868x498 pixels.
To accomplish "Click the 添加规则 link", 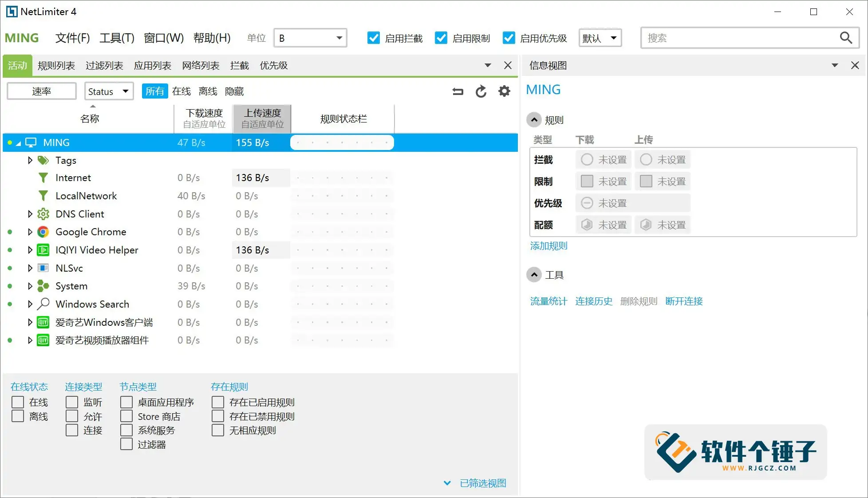I will (x=548, y=246).
